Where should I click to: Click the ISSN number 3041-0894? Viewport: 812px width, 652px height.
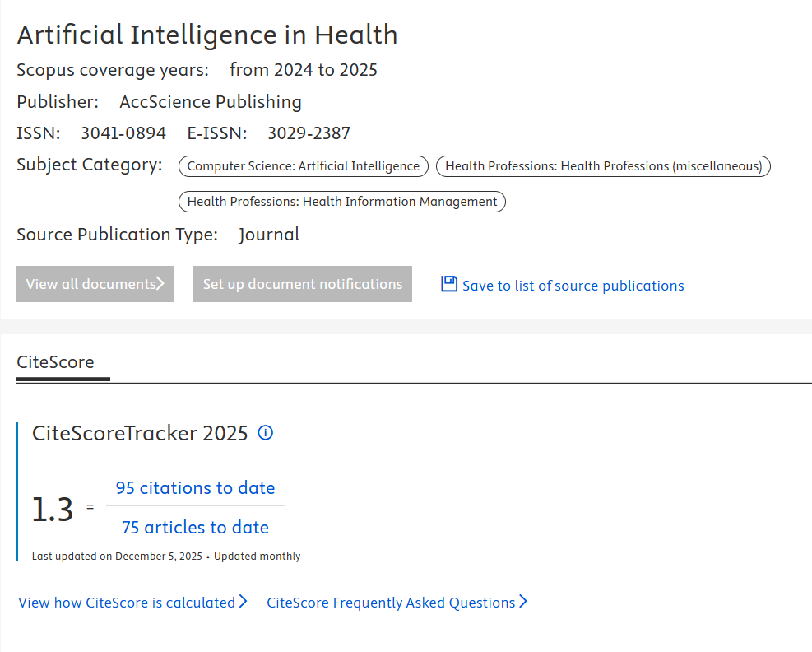click(x=123, y=133)
